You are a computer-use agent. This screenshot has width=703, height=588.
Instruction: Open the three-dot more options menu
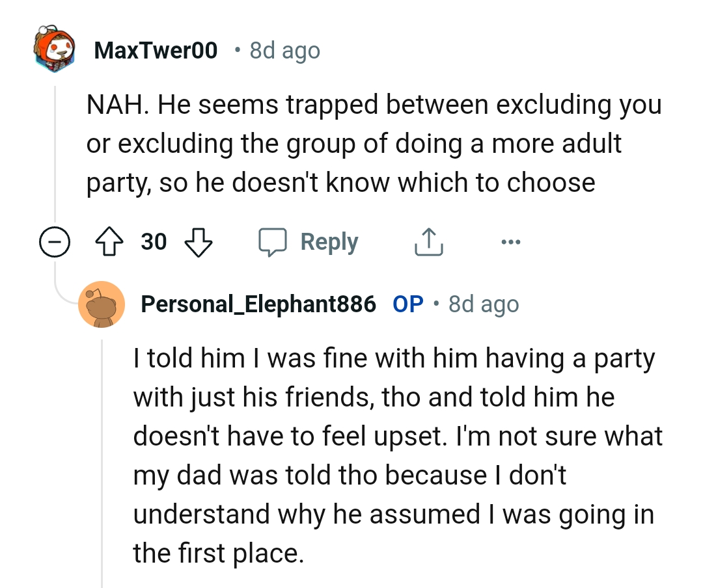coord(511,242)
